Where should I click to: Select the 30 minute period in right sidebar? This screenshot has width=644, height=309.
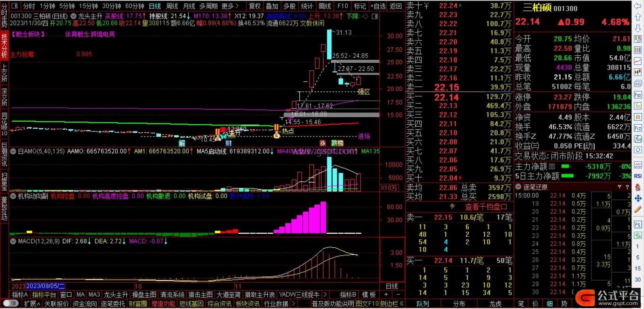click(638, 279)
